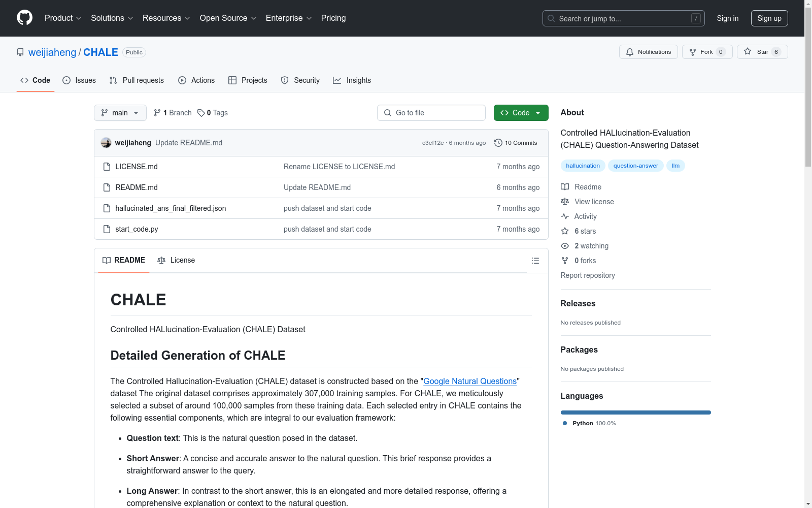Click the Actions play icon
Screen dimensions: 812x508
(182, 80)
